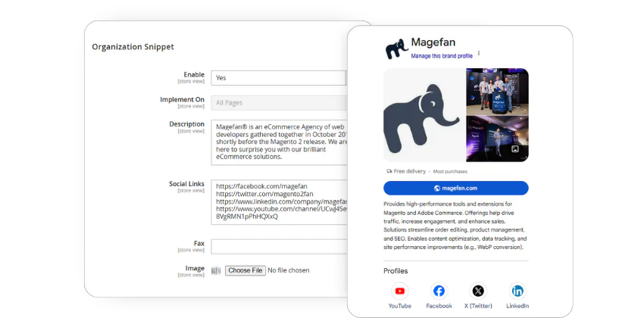
Task: Open the team booth photo thumbnail
Action: [x=497, y=92]
